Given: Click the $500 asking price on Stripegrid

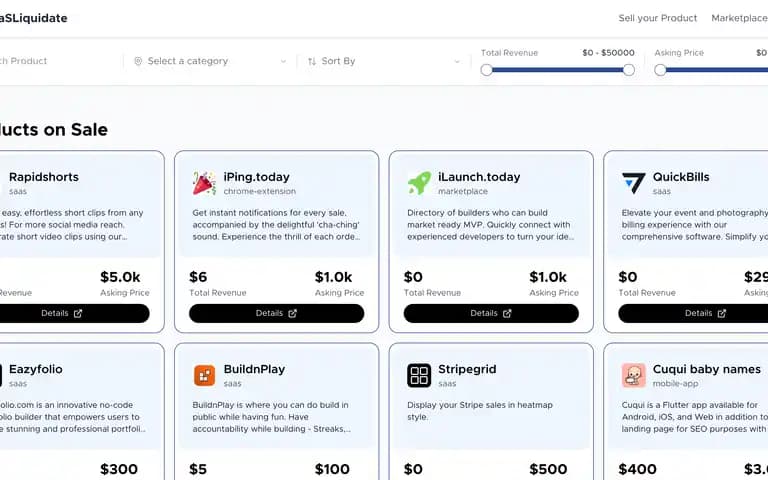Looking at the screenshot, I should [548, 469].
